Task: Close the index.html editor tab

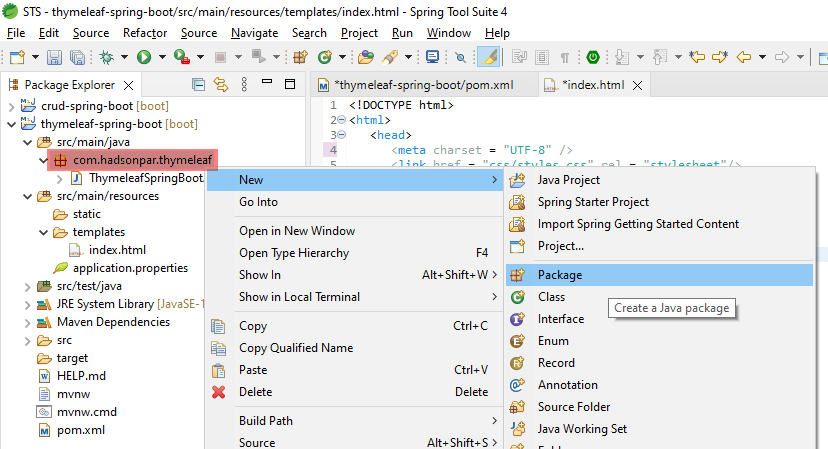Action: (637, 85)
